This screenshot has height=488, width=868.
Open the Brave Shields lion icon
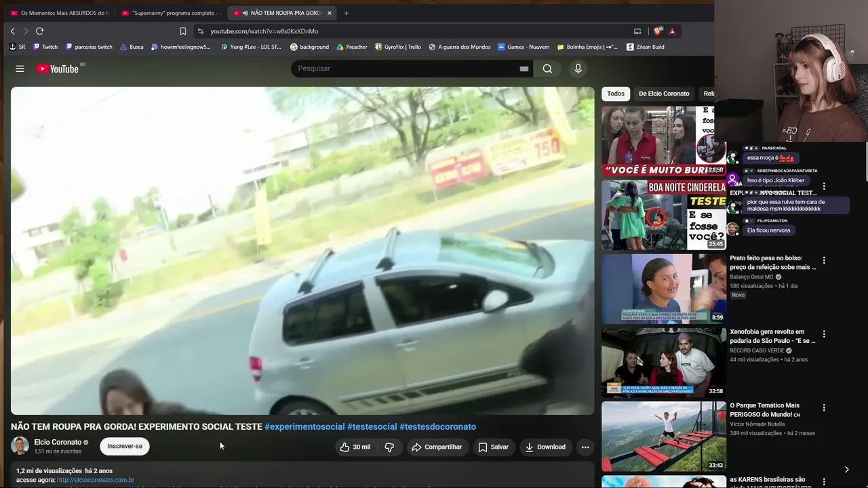pyautogui.click(x=658, y=31)
